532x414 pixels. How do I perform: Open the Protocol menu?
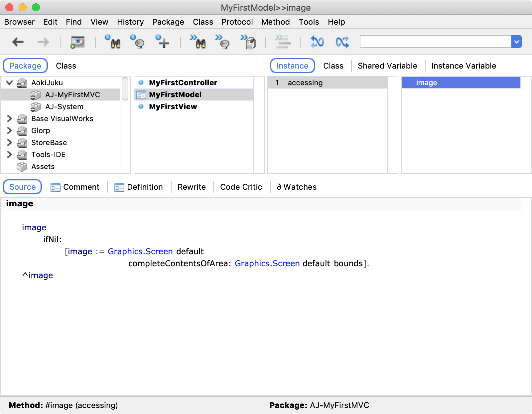click(237, 22)
